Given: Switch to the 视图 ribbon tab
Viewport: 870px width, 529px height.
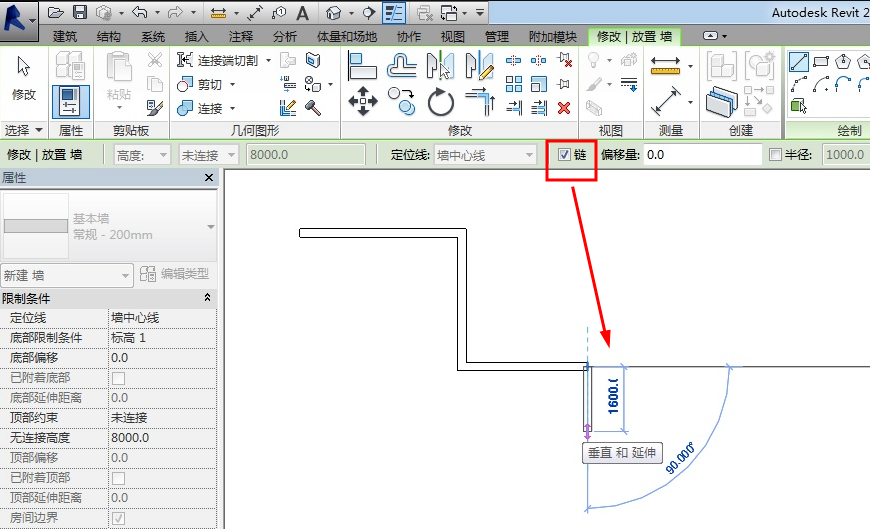Looking at the screenshot, I should coord(453,37).
